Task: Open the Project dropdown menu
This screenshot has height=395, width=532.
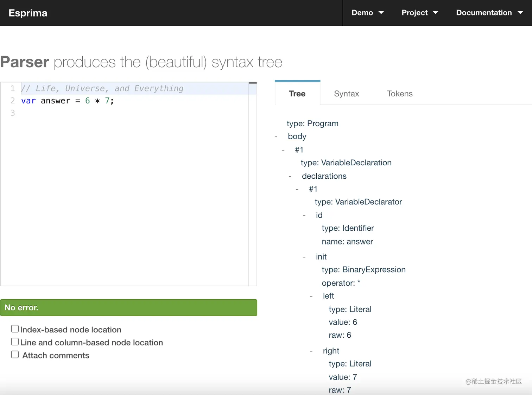Action: 420,13
